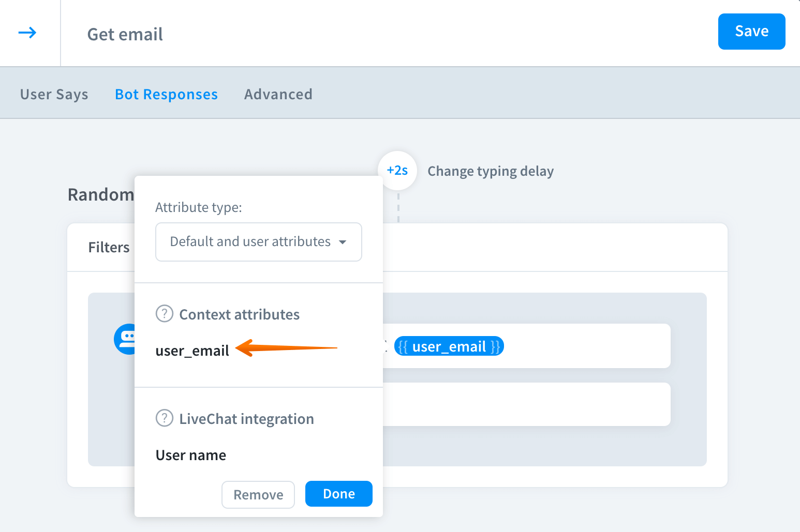Click the response field containing user_email
800x532 pixels.
pos(585,346)
